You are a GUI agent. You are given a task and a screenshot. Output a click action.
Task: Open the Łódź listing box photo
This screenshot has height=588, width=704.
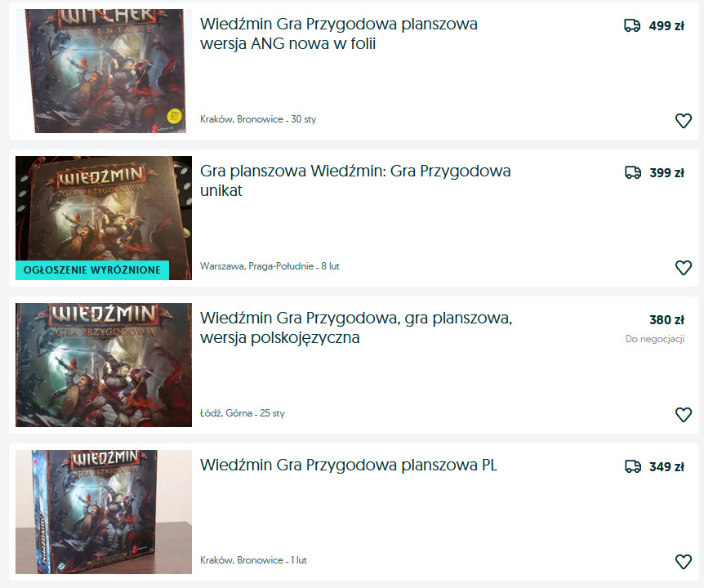[104, 365]
